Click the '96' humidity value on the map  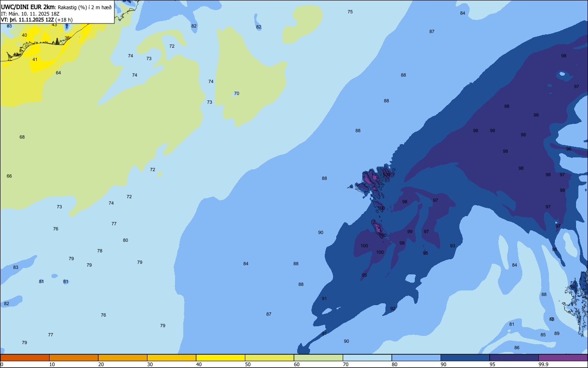coord(569,149)
